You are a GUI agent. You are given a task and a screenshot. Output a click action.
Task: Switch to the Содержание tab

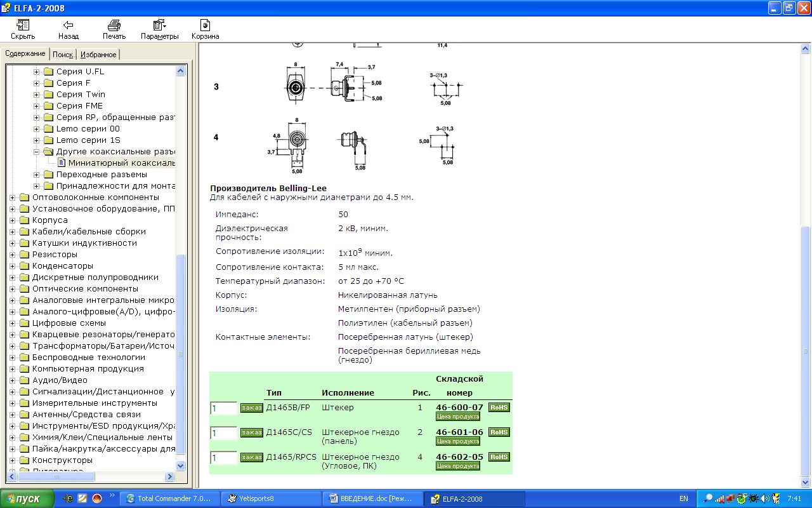[25, 54]
